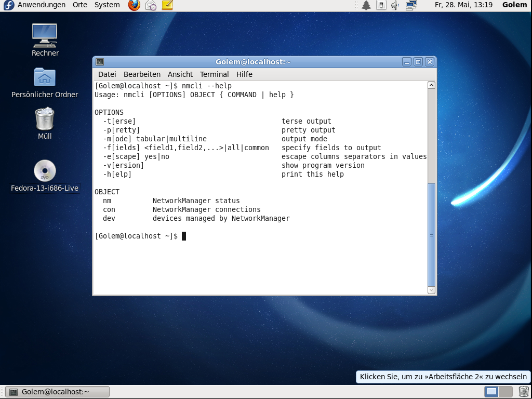Click the 'devices managed by NetworkManager' text
Screen dimensions: 532x399
(221, 218)
